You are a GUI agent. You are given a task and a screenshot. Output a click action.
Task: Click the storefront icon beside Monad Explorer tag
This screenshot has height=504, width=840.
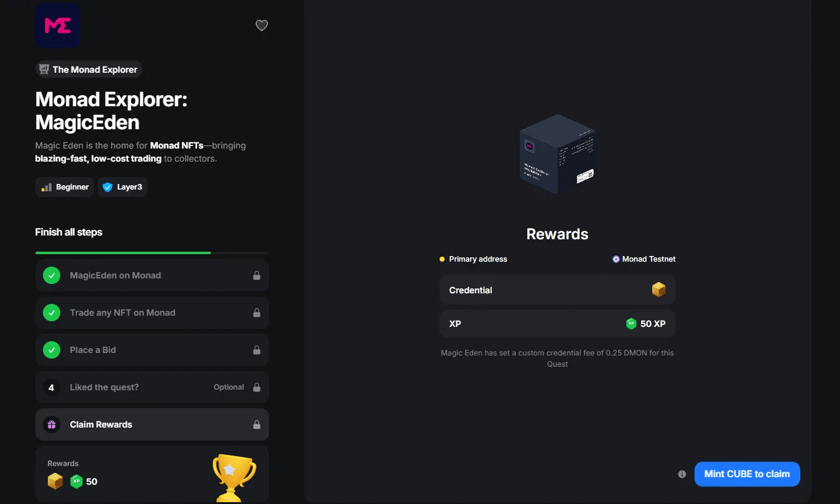(44, 70)
